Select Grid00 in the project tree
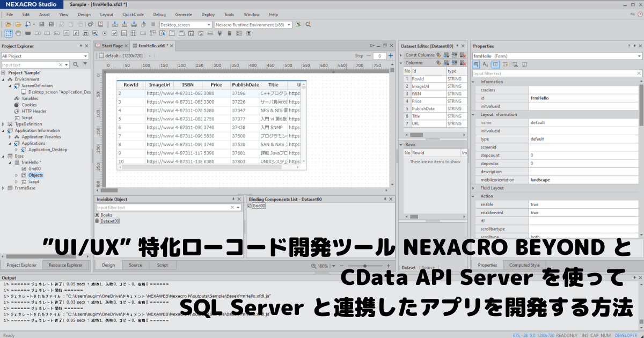Screen dimensions: 644x338 pyautogui.click(x=34, y=168)
